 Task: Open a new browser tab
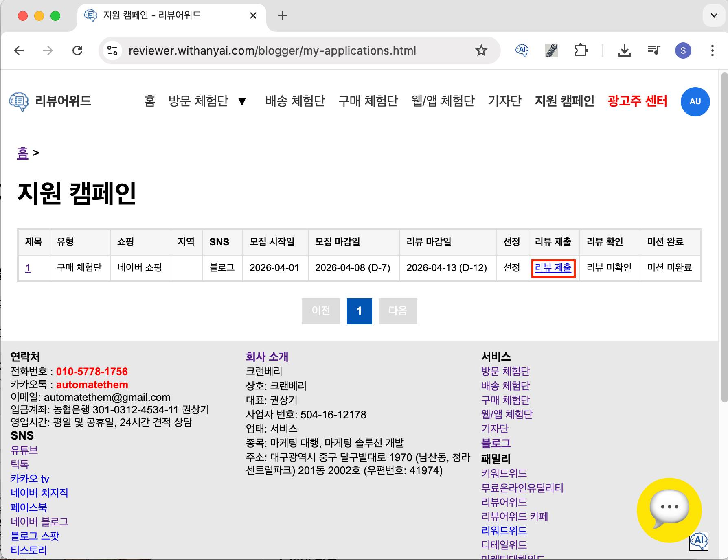[282, 15]
